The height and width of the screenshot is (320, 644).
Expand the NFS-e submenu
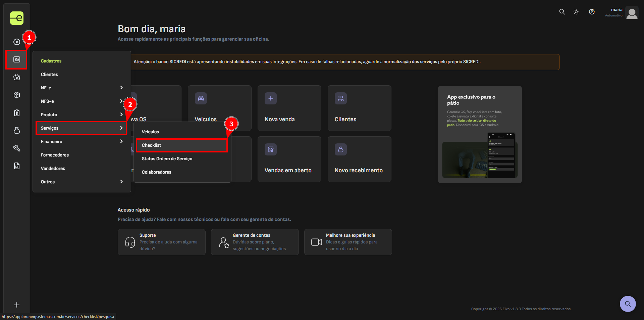82,101
